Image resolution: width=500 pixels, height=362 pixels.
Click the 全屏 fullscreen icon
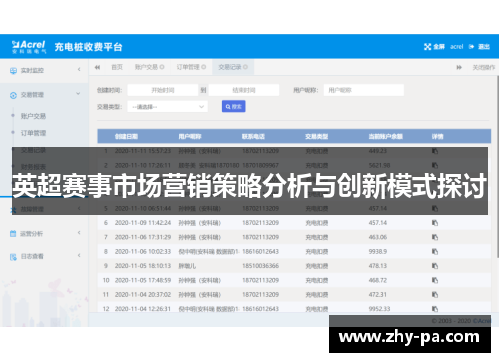pyautogui.click(x=427, y=47)
